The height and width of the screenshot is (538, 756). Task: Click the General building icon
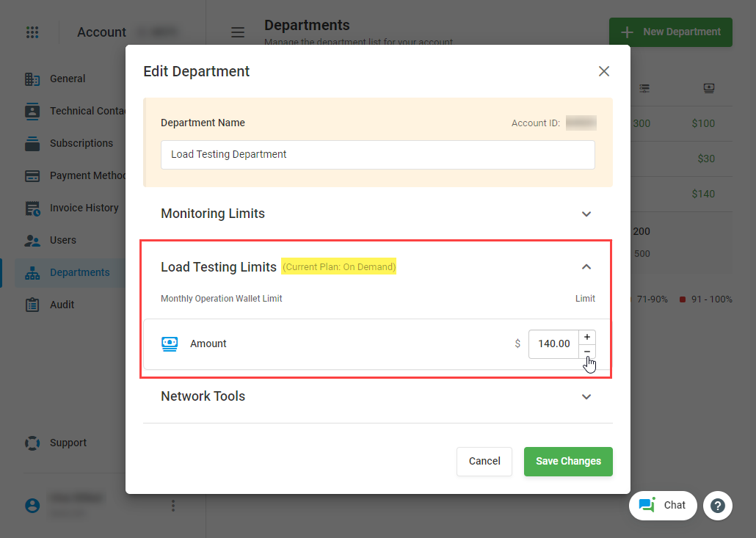click(32, 79)
